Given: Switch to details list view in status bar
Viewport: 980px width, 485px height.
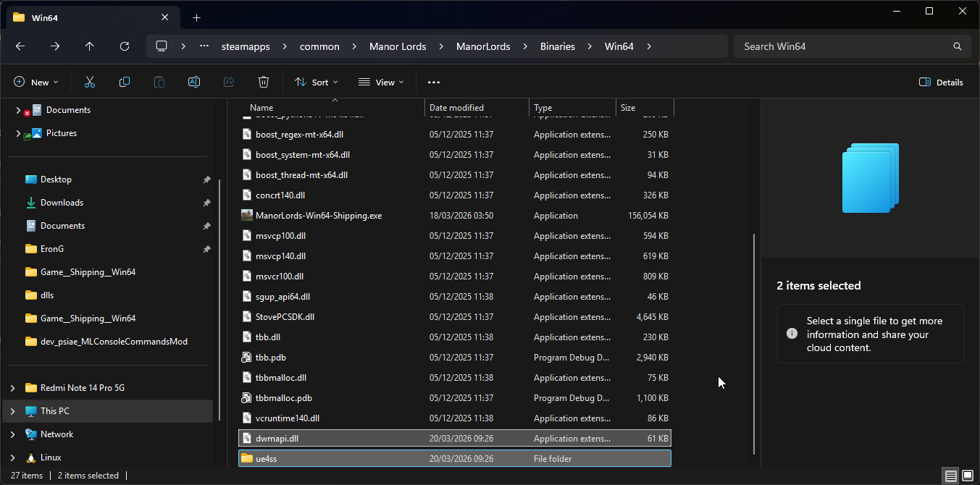Looking at the screenshot, I should [950, 476].
